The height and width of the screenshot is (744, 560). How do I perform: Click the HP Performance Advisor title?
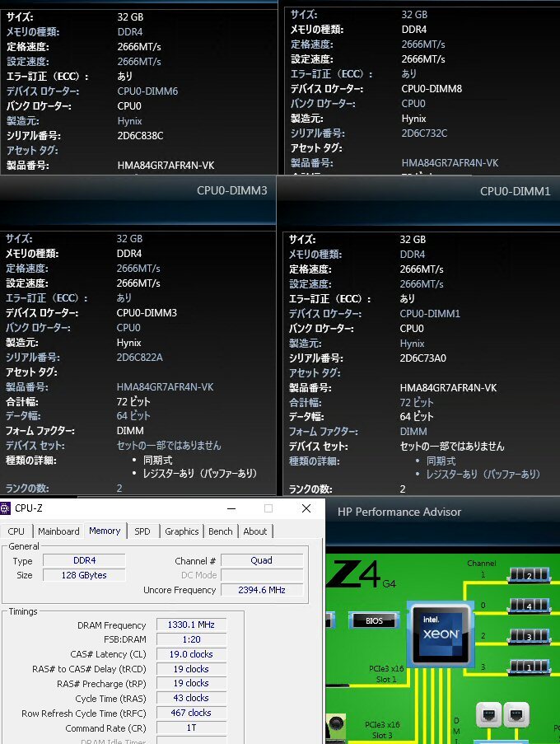(x=399, y=512)
